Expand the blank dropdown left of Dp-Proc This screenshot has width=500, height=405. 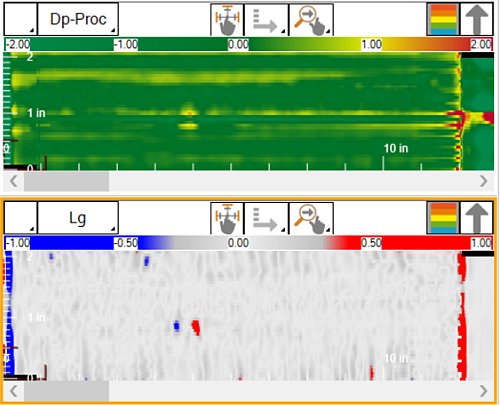[20, 19]
